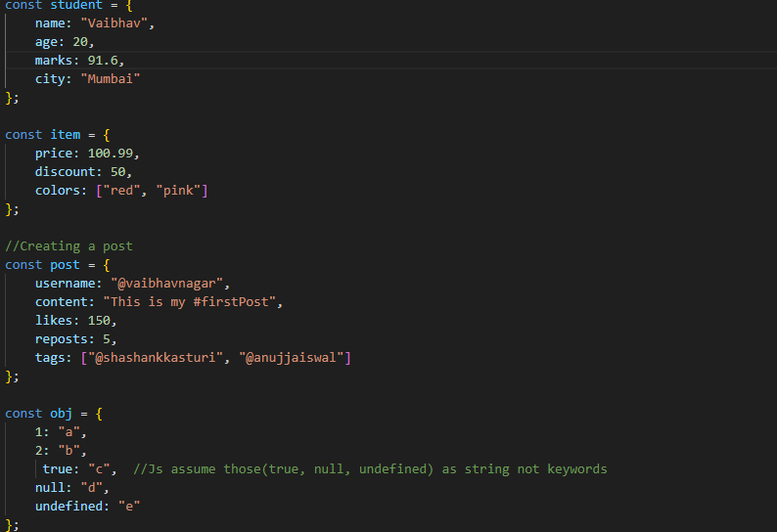Click the "true" key in obj
The width and height of the screenshot is (777, 532).
[58, 469]
